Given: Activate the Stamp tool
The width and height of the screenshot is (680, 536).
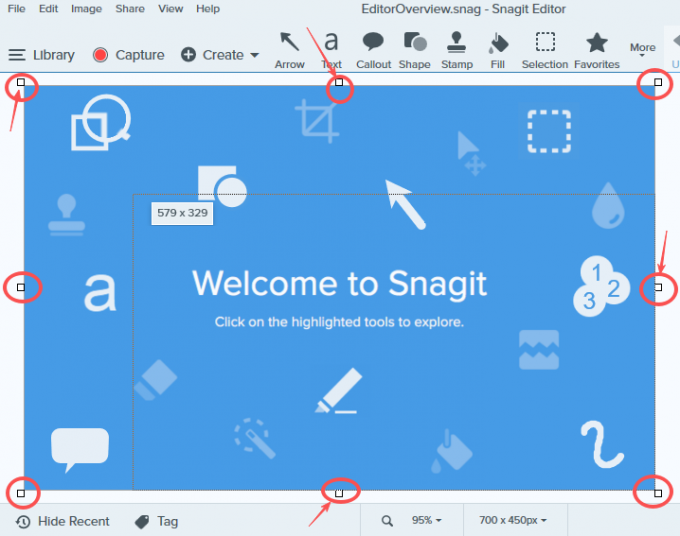Looking at the screenshot, I should (x=457, y=49).
